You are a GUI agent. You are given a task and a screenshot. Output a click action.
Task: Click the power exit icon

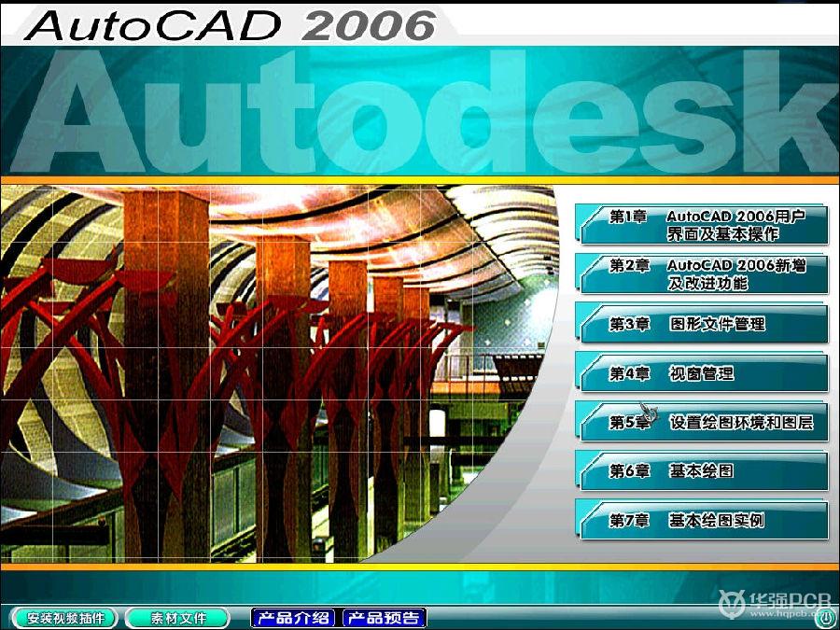coord(827,617)
